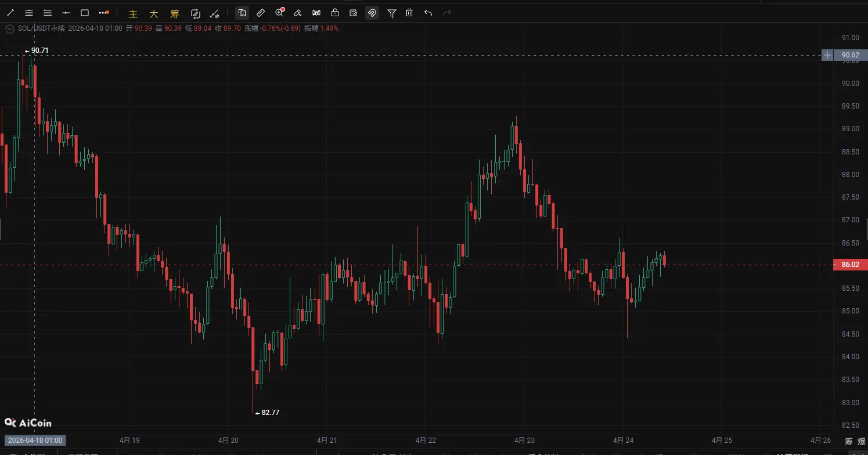Screen dimensions: 868x455
Task: Click the 4月26 date label
Action: pos(820,440)
